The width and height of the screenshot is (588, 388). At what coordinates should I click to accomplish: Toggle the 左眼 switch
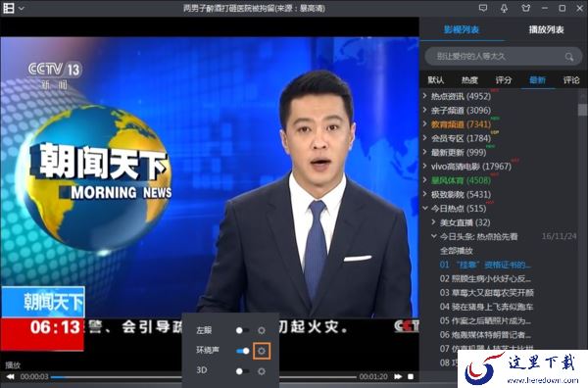point(242,330)
